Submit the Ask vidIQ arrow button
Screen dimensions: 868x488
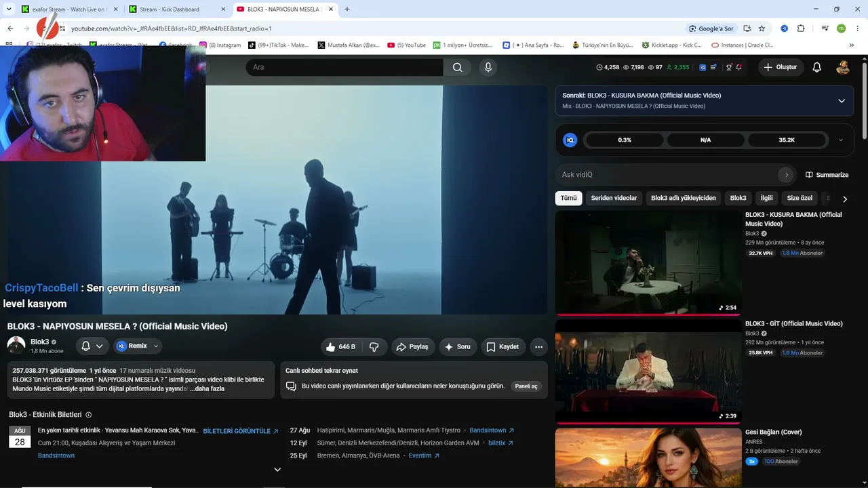786,174
